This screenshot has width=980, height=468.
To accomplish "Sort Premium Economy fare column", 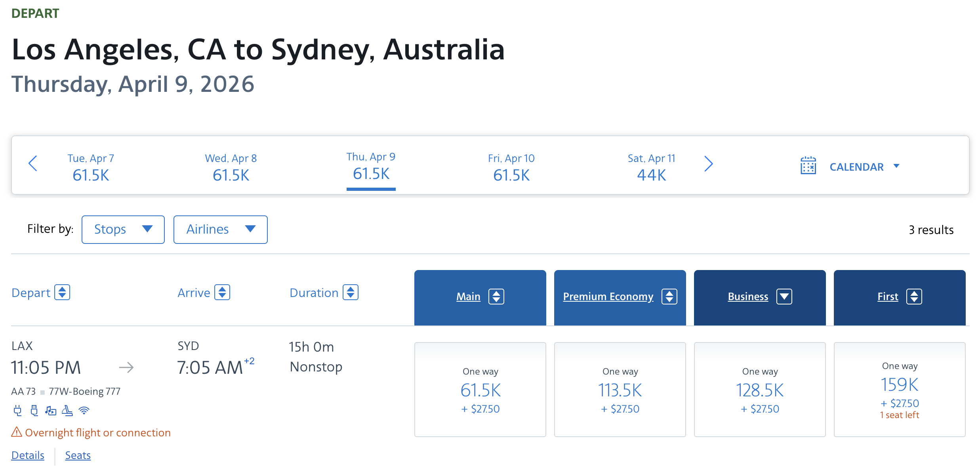I will tap(669, 297).
